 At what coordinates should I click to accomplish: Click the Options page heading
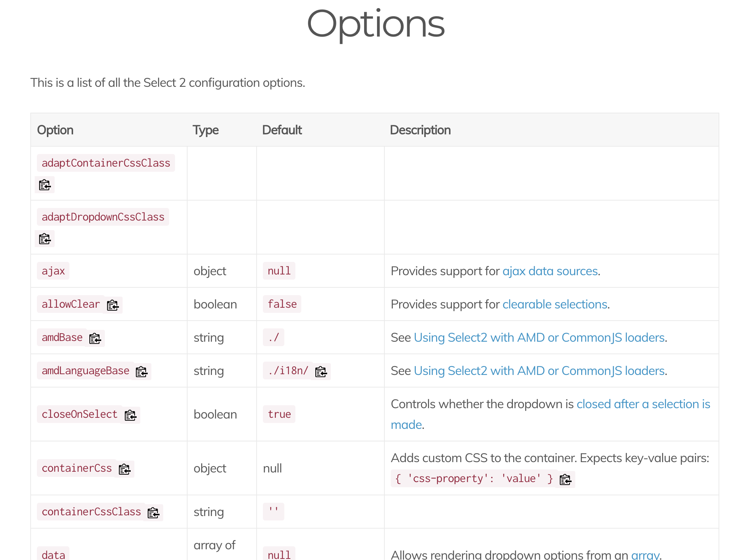click(x=376, y=24)
